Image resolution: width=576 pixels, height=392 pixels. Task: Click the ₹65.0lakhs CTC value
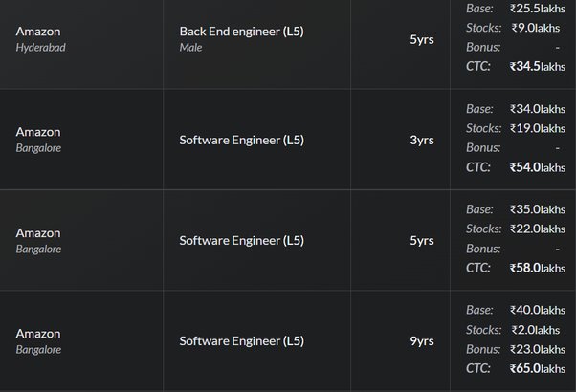click(x=538, y=368)
